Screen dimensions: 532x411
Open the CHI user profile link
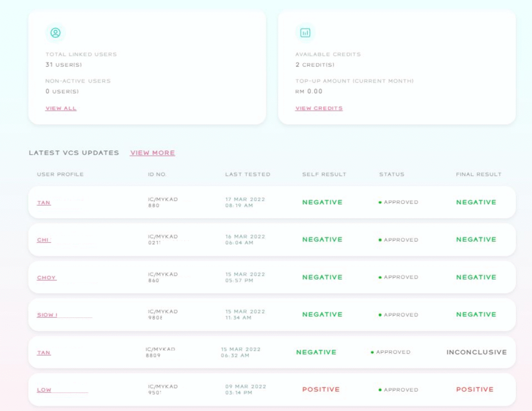[x=44, y=240]
